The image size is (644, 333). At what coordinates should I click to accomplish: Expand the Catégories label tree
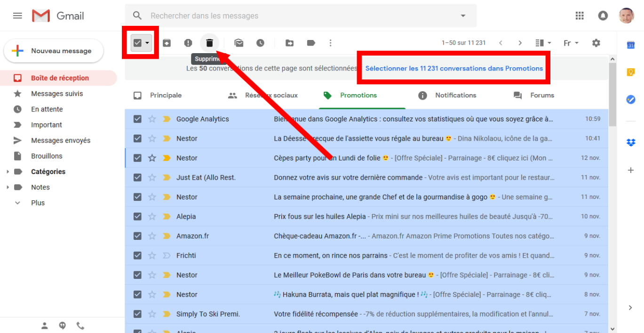8,172
